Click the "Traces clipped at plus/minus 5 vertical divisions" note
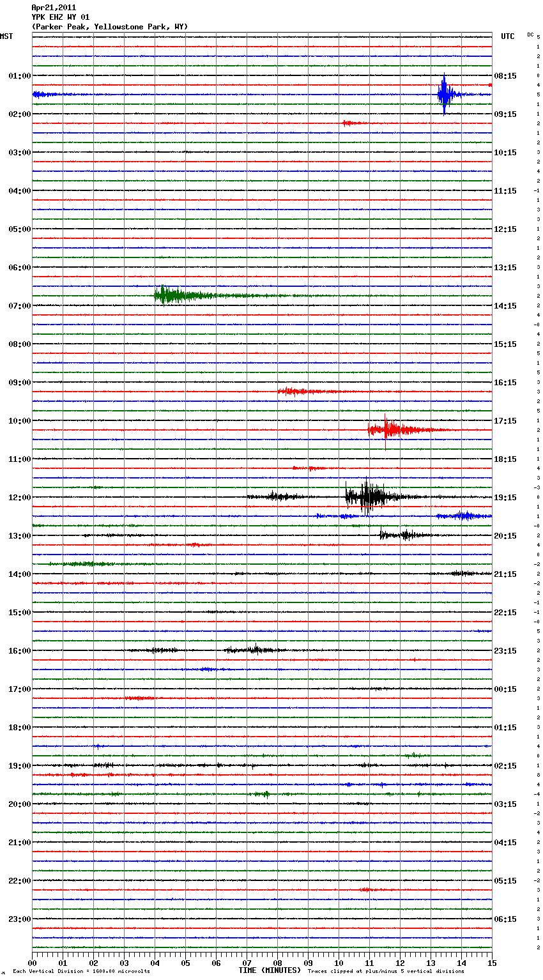The width and height of the screenshot is (543, 980). [x=386, y=972]
